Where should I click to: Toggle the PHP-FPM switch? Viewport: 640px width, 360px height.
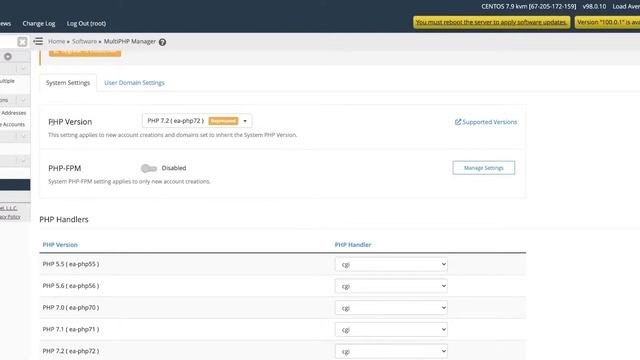149,168
